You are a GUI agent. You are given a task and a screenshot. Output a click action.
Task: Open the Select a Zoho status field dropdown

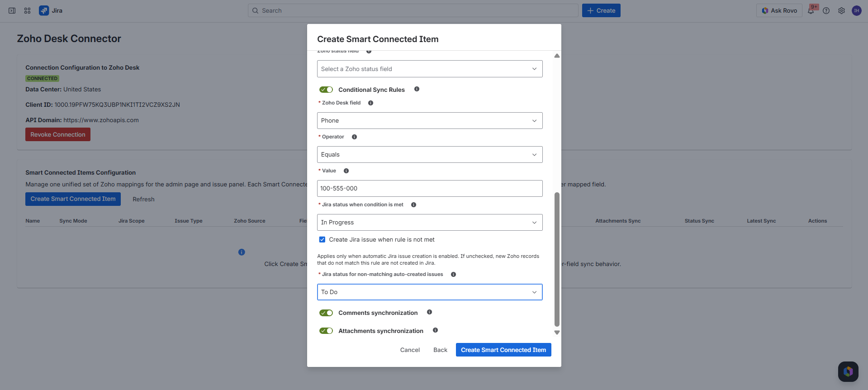pyautogui.click(x=430, y=69)
